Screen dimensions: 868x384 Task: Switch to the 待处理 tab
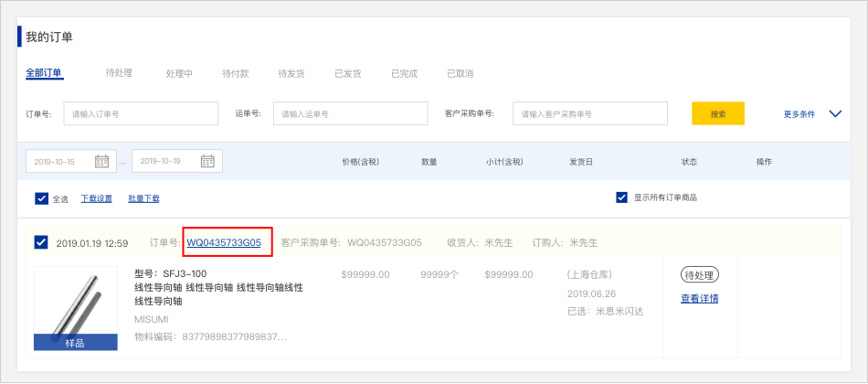point(119,73)
